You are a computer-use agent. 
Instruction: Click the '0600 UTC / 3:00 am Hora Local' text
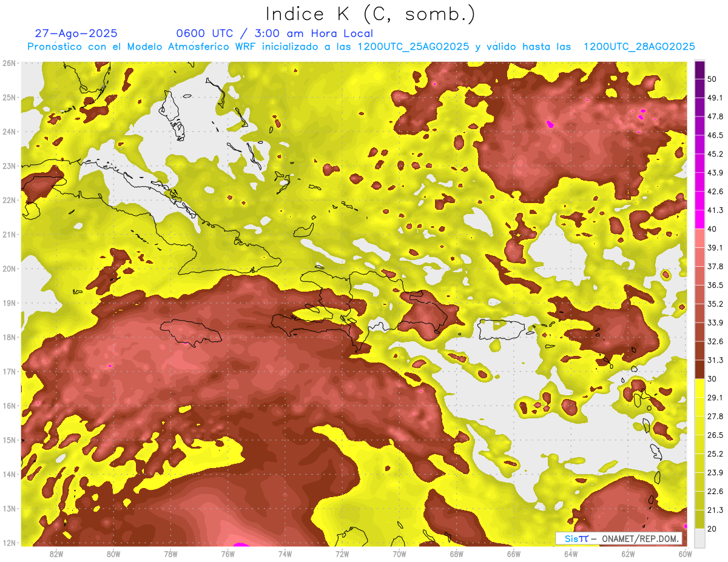[x=274, y=33]
